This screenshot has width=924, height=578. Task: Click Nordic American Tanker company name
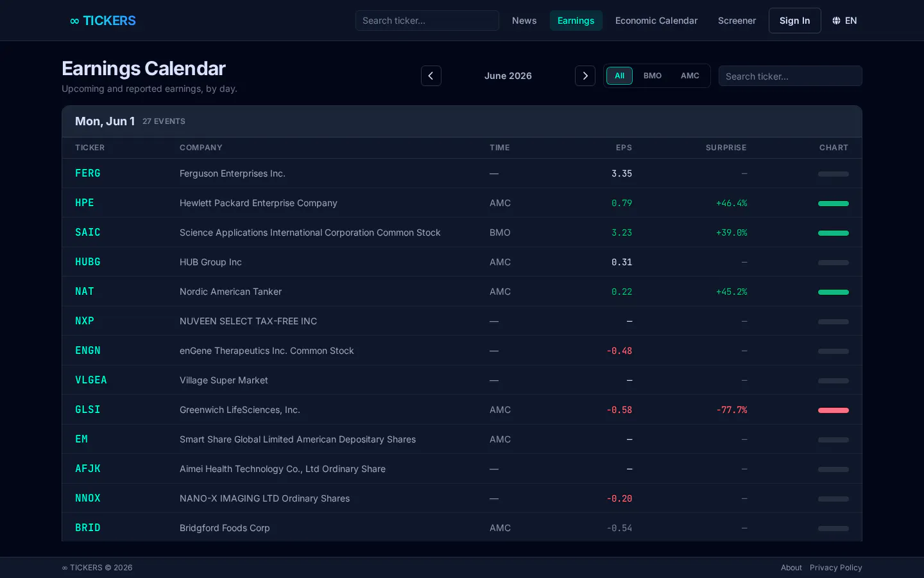pos(231,292)
